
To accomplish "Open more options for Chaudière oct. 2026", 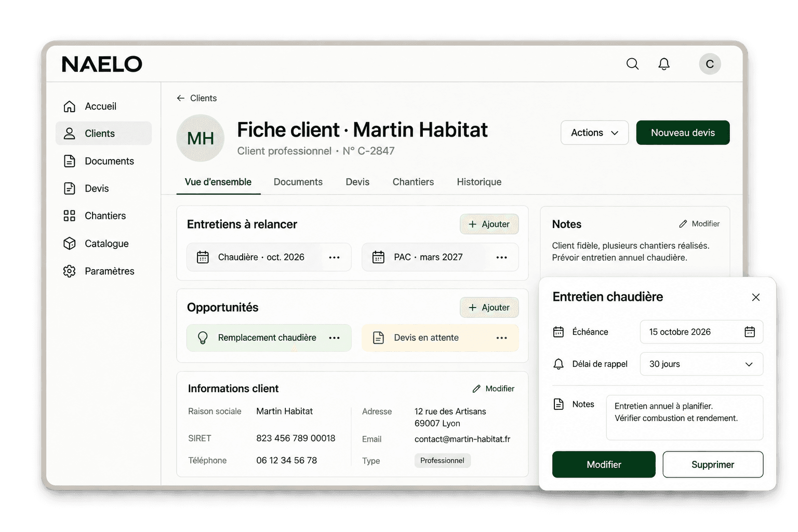I will (x=334, y=257).
